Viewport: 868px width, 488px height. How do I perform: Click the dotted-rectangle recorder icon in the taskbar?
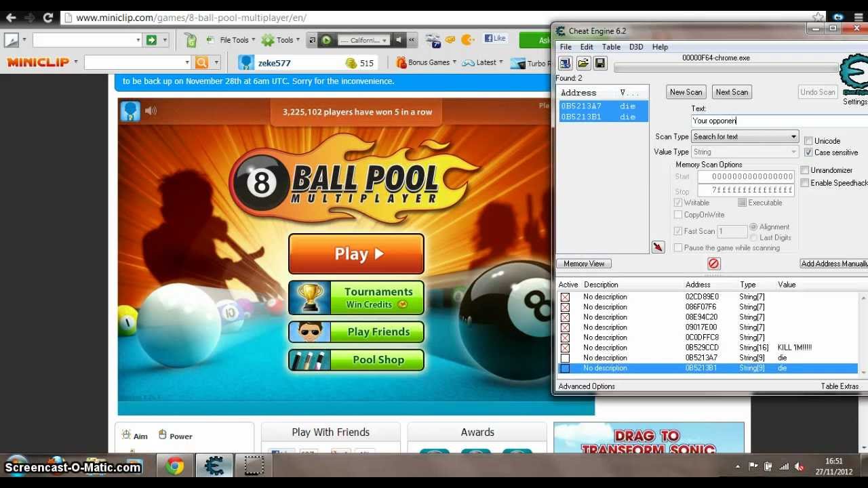pos(254,466)
